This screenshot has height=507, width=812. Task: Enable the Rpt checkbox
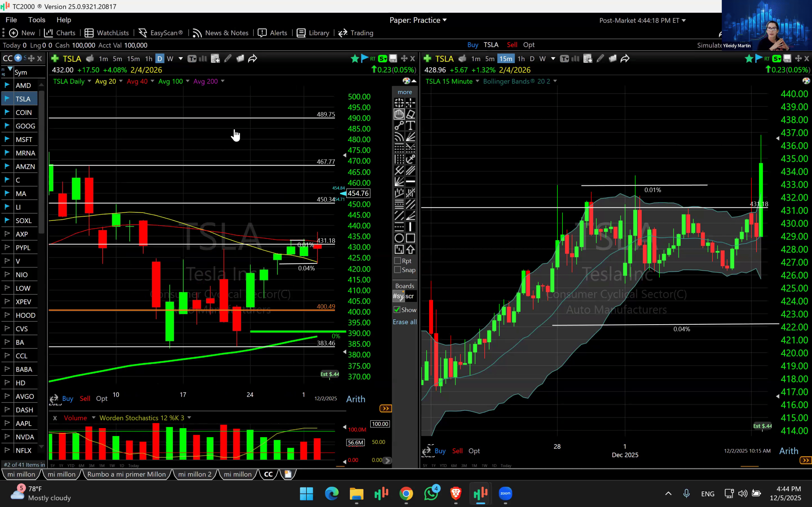pyautogui.click(x=398, y=260)
